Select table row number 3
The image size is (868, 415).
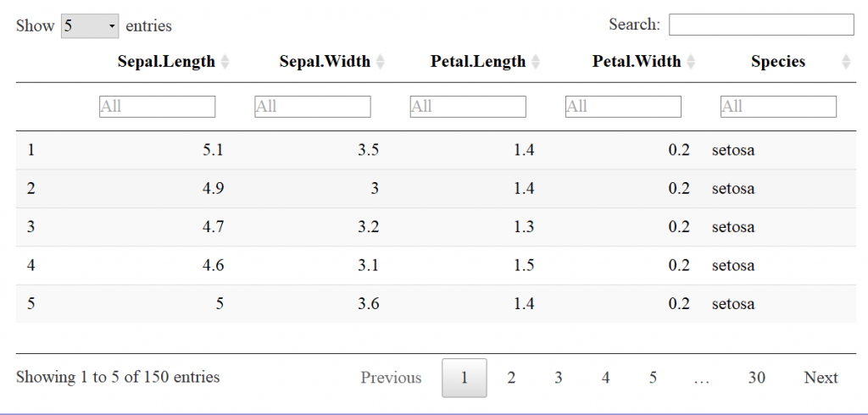click(436, 227)
